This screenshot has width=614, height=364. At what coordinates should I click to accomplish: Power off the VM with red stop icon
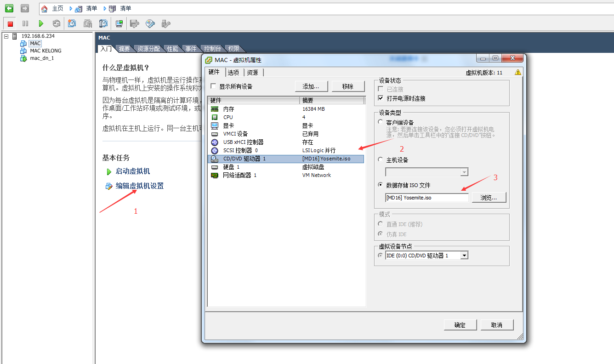click(10, 23)
